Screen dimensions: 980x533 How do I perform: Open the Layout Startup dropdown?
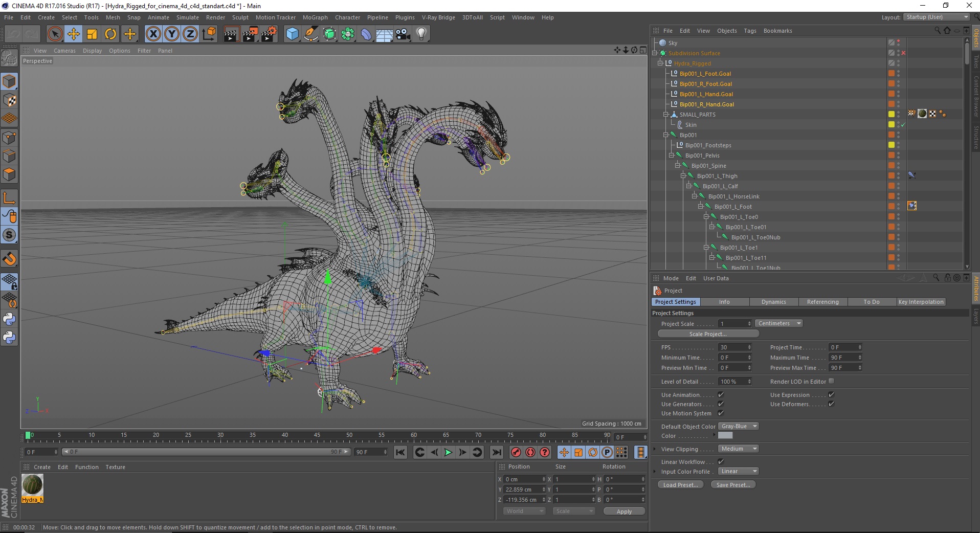tap(936, 17)
